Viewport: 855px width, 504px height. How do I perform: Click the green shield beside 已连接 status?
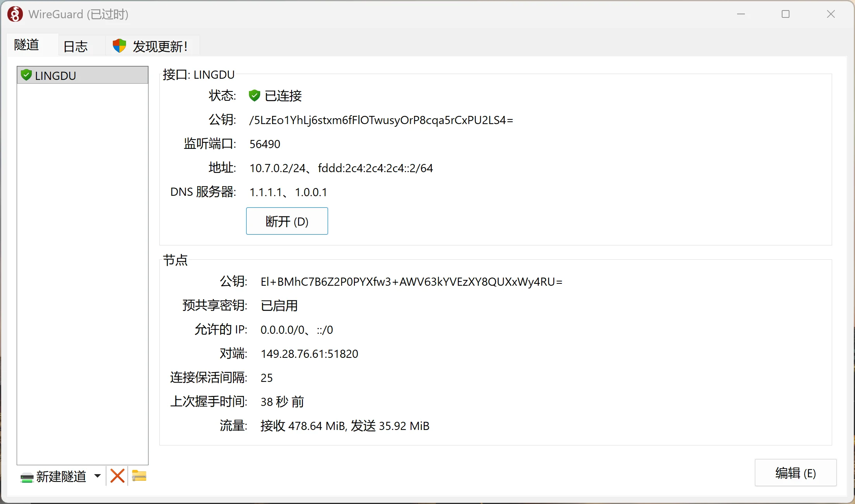254,95
